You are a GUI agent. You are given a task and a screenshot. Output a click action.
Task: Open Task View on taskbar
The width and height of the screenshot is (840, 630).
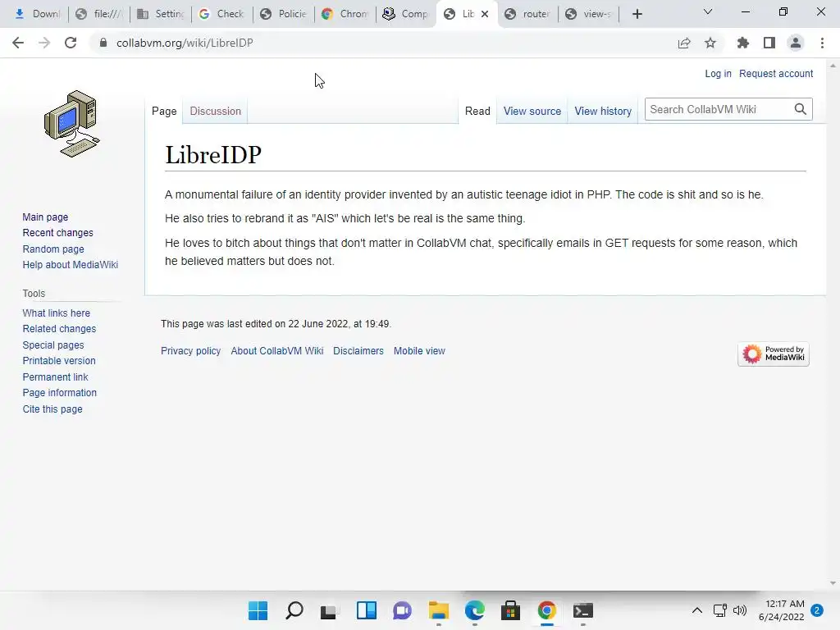point(328,610)
